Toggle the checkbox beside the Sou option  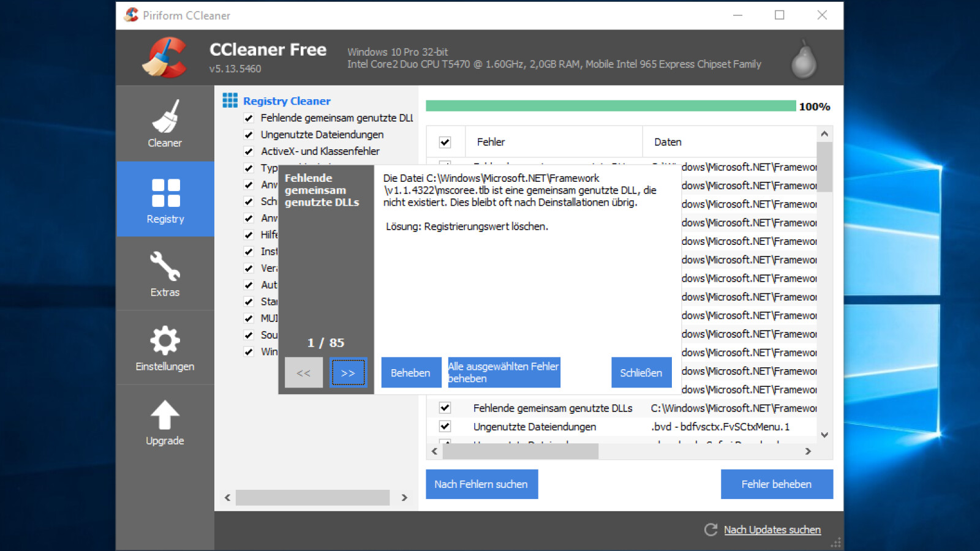249,335
